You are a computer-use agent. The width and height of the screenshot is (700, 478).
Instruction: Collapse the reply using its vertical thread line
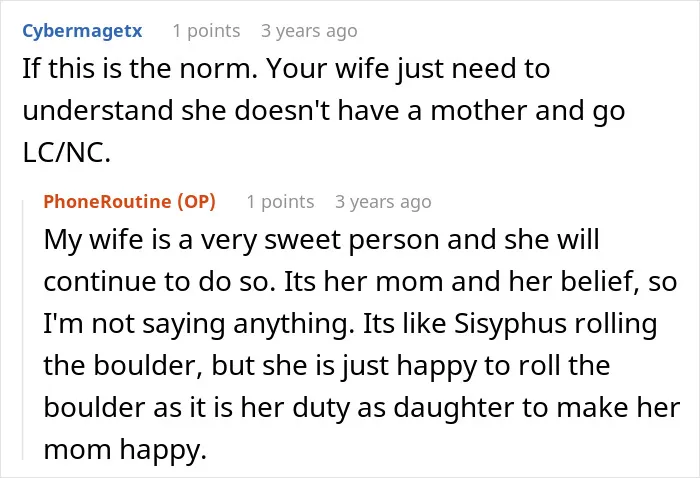coord(23,330)
